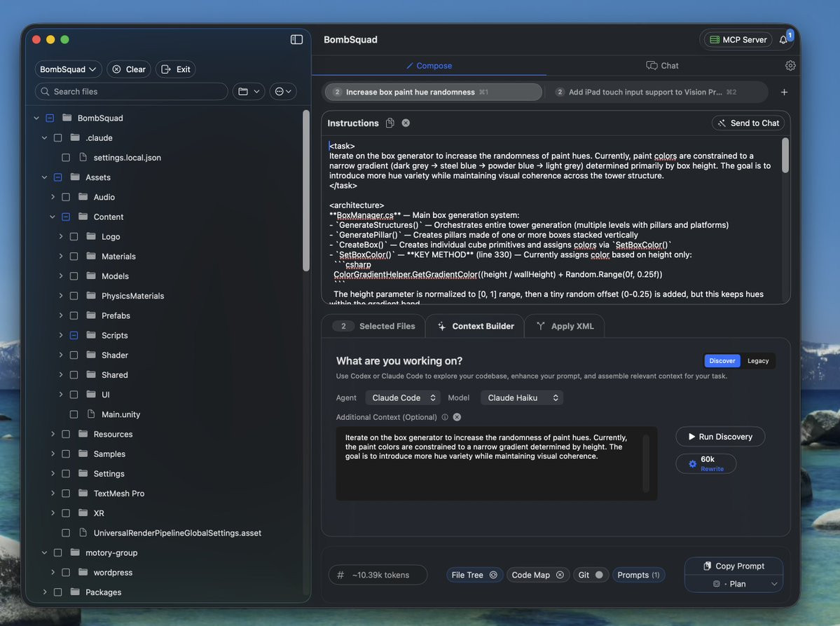Screen dimensions: 840x626
Task: Open the notifications bell
Action: tap(783, 40)
